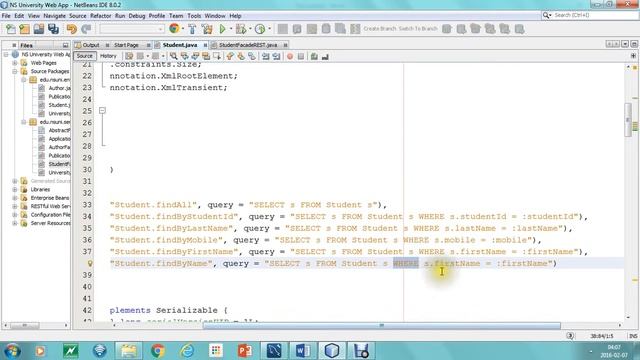This screenshot has width=640, height=360.
Task: Click the New Project icon
Action: pos(24,29)
